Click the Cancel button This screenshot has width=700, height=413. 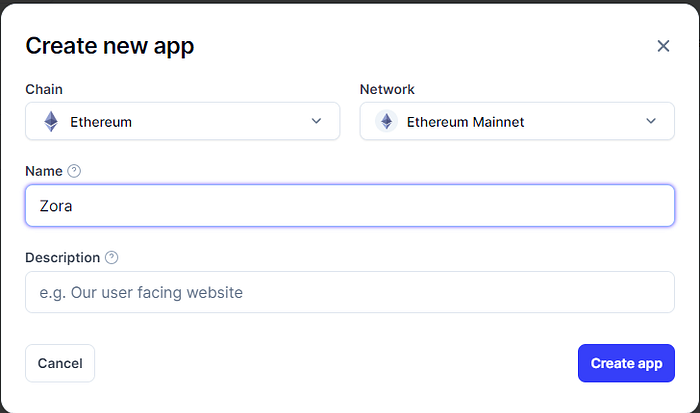[x=60, y=363]
